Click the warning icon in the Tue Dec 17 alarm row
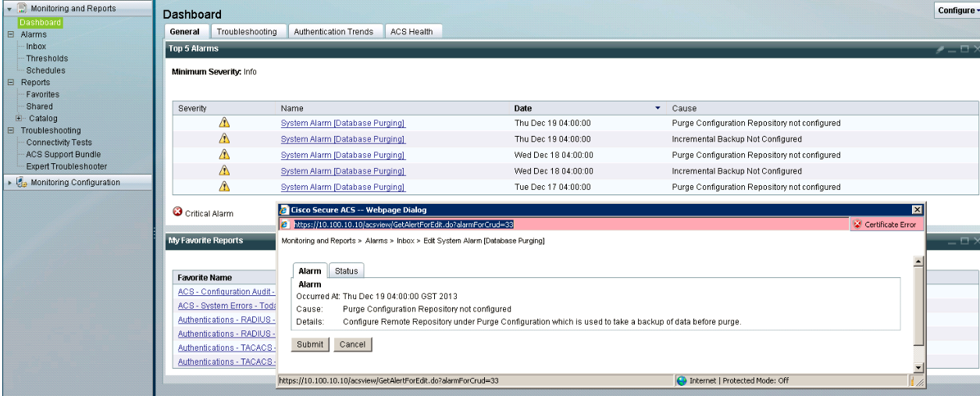This screenshot has width=980, height=396. (224, 187)
